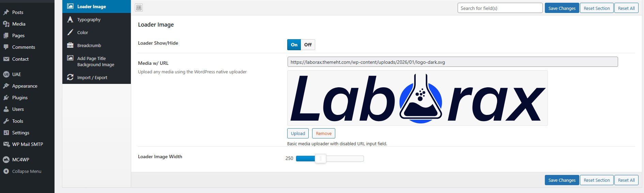Click the Typography letter icon
This screenshot has height=193, width=644.
(70, 19)
